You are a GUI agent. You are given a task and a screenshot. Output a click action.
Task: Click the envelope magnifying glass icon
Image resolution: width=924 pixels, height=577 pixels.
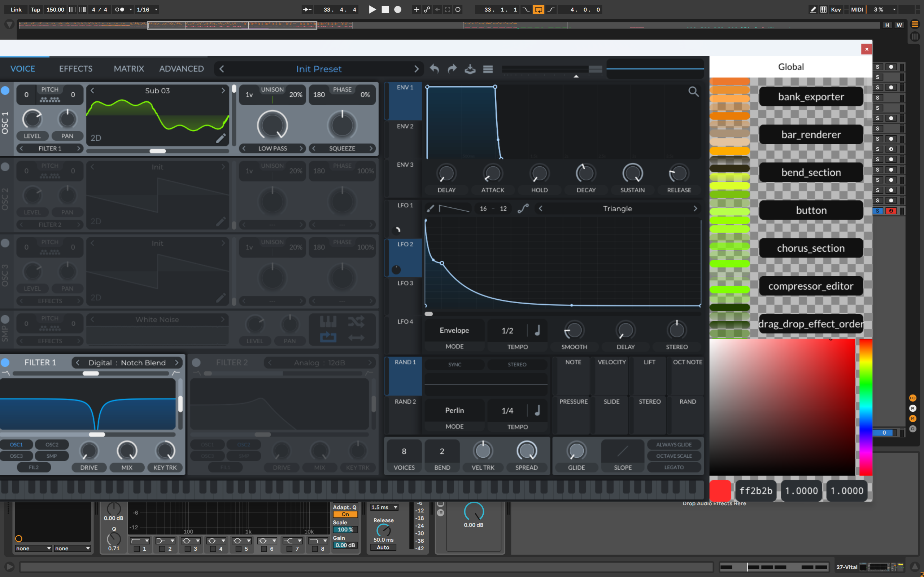coord(693,92)
